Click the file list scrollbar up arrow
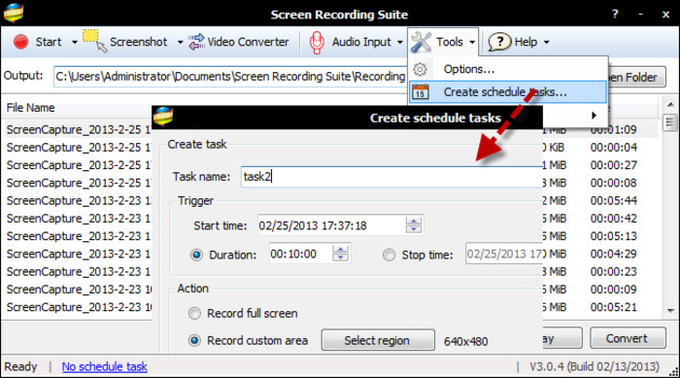680x378 pixels. point(670,105)
